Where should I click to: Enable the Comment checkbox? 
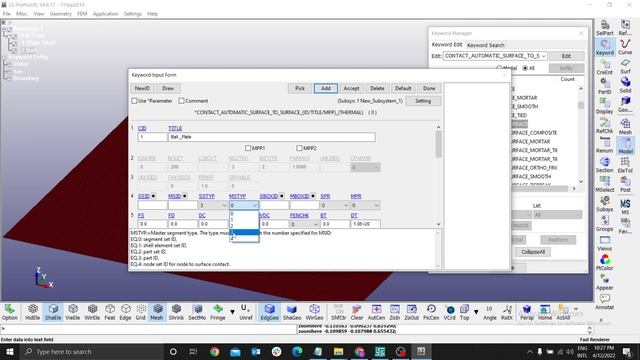181,101
